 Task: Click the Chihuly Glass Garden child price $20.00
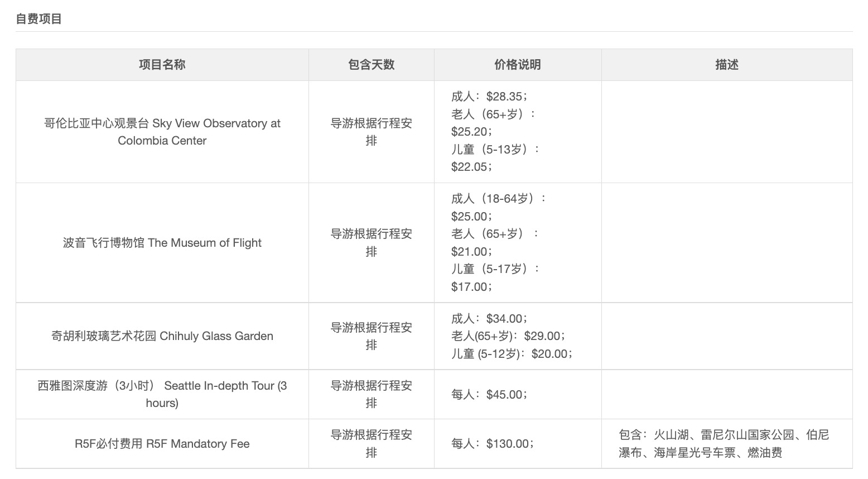[x=549, y=353]
